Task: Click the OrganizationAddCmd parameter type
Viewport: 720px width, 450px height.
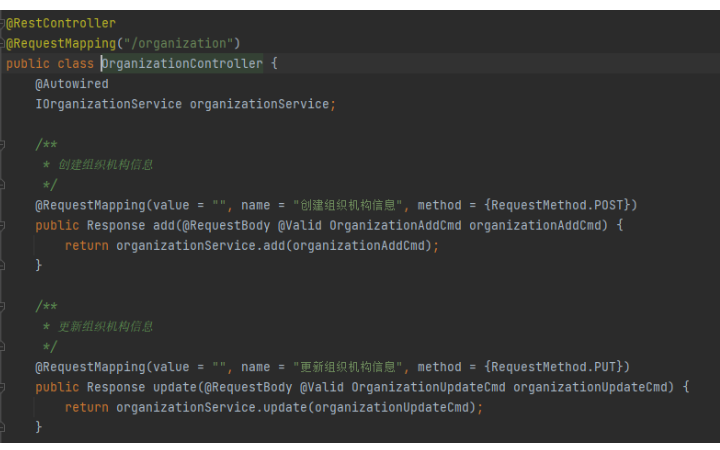Action: click(395, 225)
